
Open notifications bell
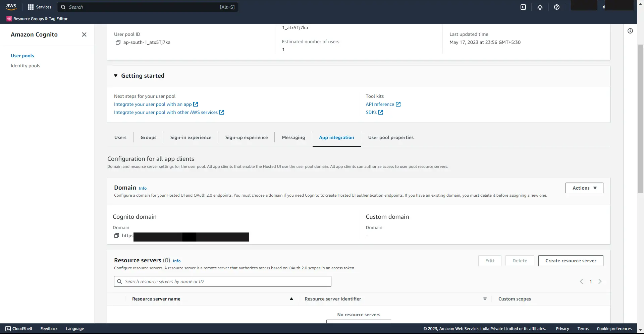click(540, 7)
